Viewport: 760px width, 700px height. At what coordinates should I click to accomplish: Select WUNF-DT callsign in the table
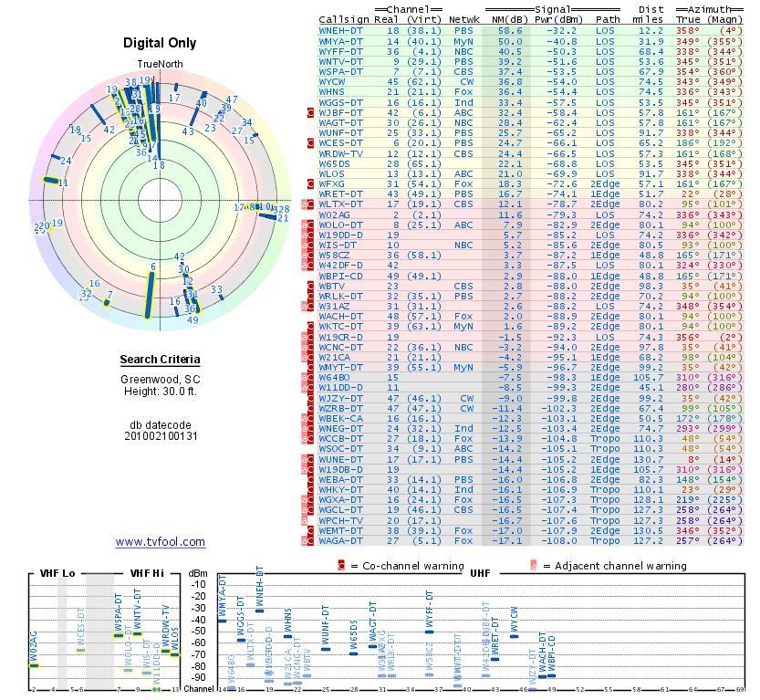tap(340, 133)
